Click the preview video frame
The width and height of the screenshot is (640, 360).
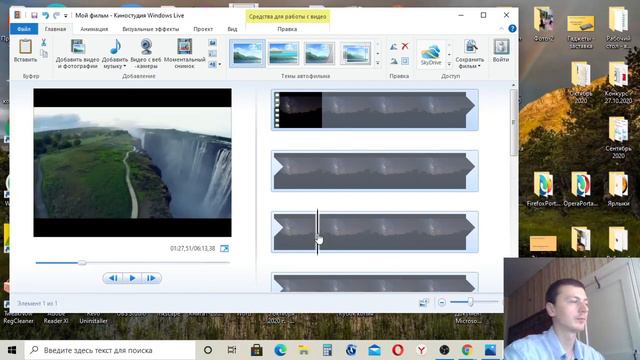point(132,162)
